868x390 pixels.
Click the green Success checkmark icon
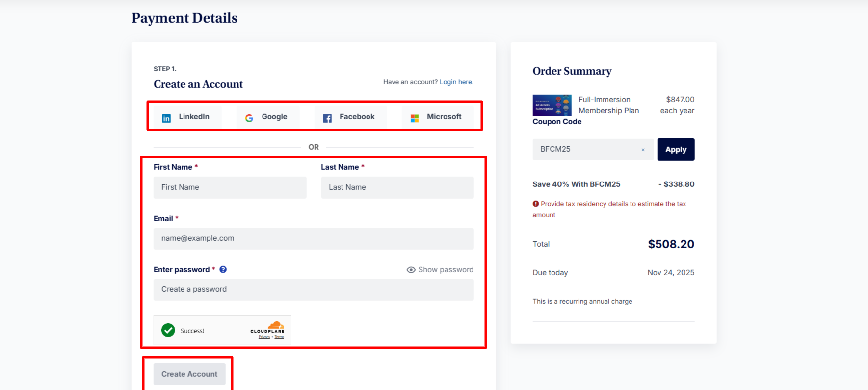tap(168, 330)
